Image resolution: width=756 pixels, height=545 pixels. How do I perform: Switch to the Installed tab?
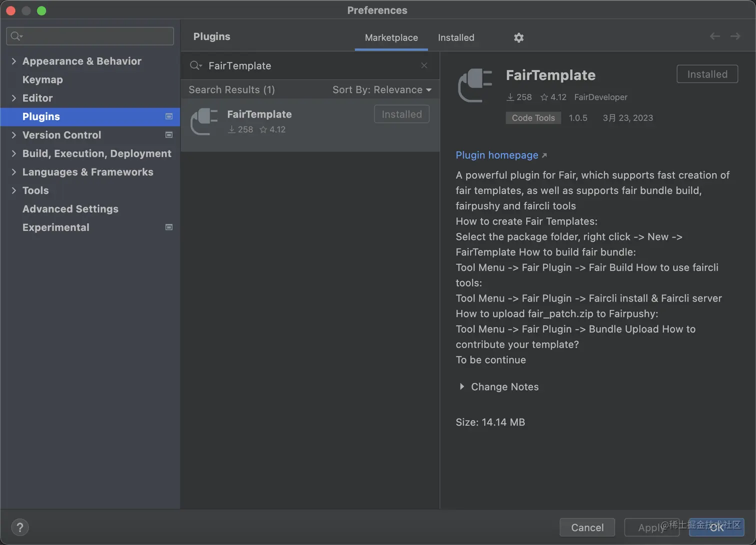pyautogui.click(x=456, y=37)
